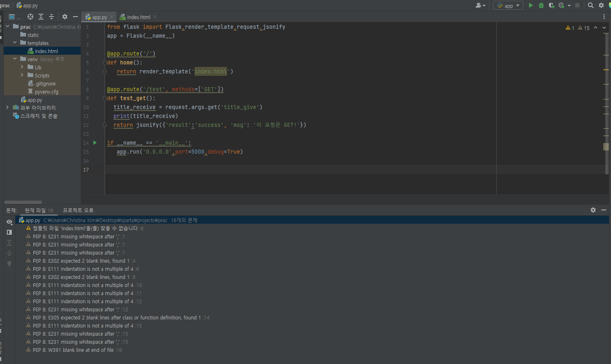Collapse the templates folder

click(15, 43)
